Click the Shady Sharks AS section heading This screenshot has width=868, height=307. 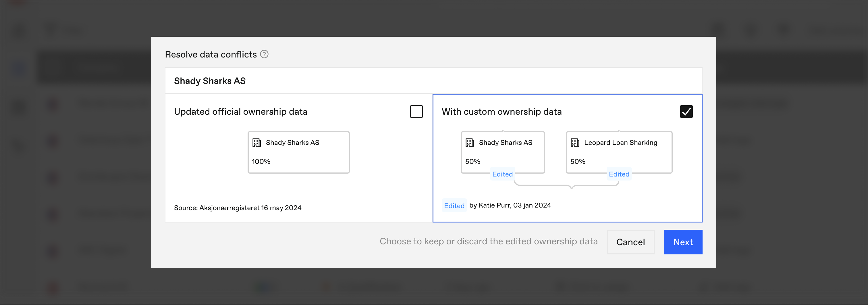(210, 81)
